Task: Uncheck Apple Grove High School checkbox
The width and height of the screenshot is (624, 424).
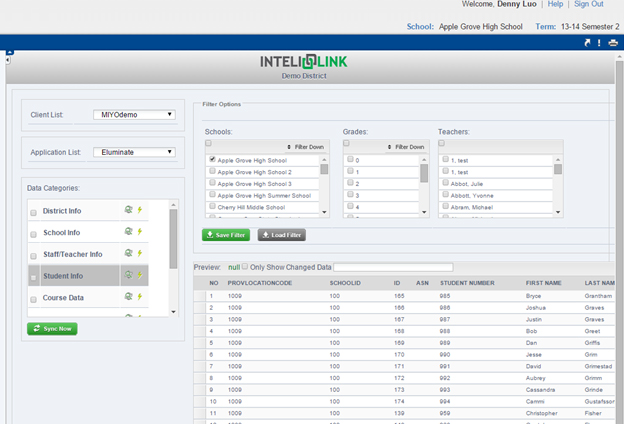Action: coord(212,159)
